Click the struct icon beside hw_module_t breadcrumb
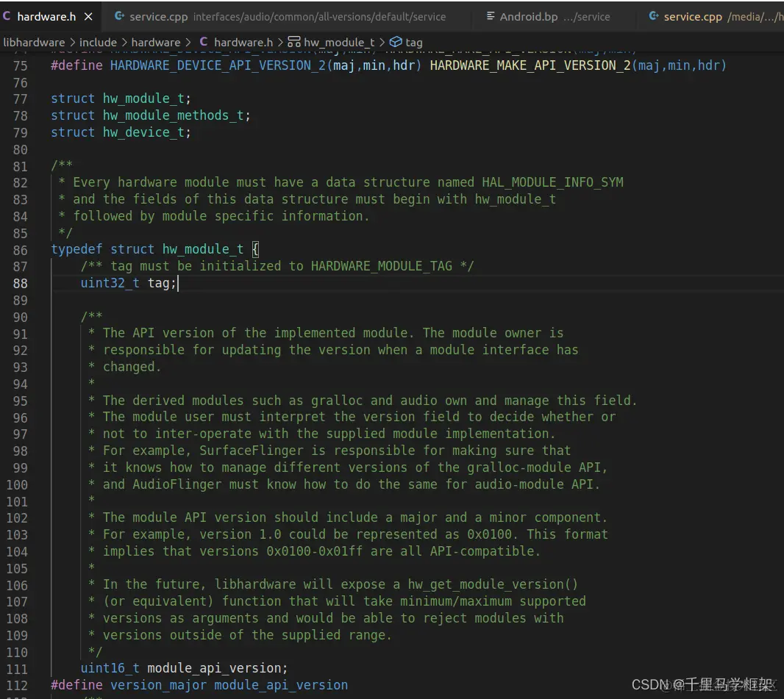 (x=294, y=42)
